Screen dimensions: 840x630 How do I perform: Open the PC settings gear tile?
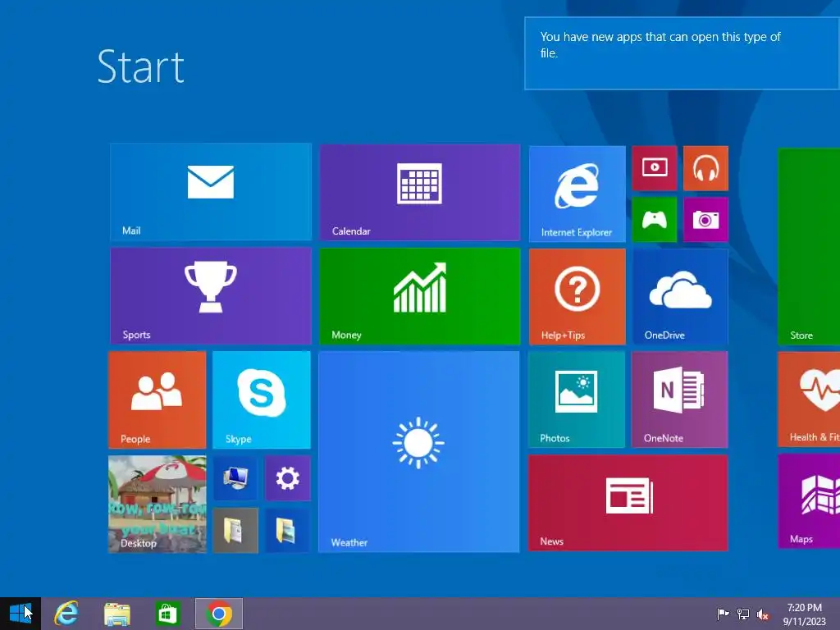coord(287,478)
